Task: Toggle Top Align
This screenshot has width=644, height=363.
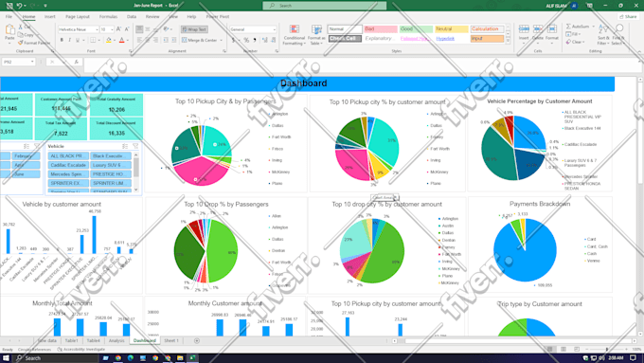Action: [x=139, y=29]
